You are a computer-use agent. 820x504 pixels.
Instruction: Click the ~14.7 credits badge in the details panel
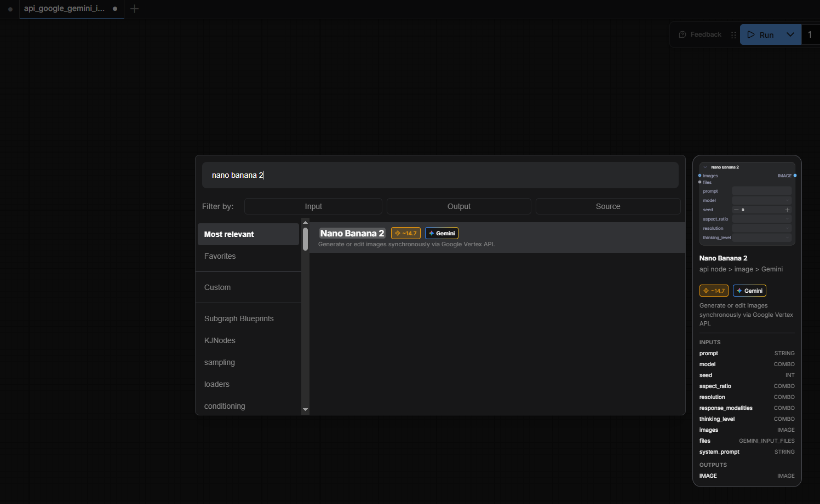pyautogui.click(x=714, y=291)
